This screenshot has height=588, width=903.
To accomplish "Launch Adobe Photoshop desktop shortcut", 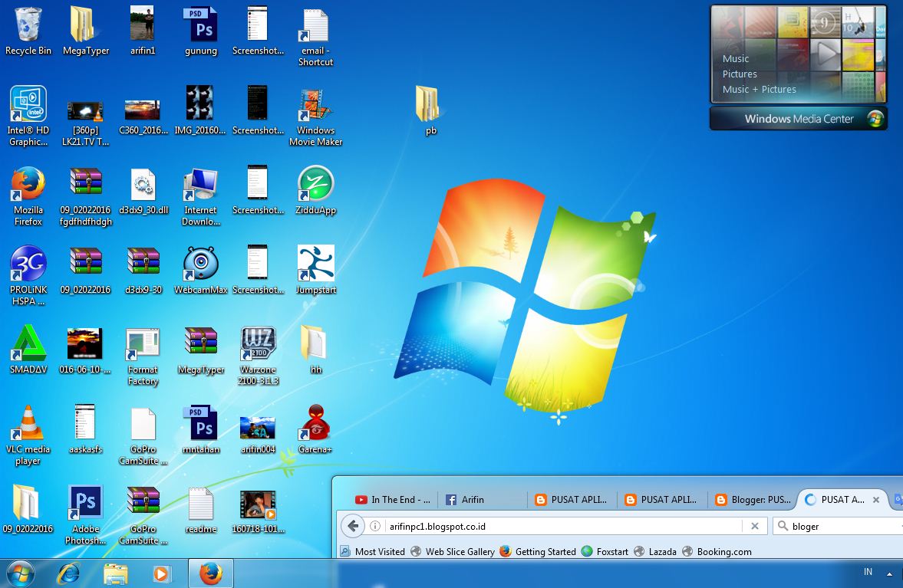I will (85, 502).
